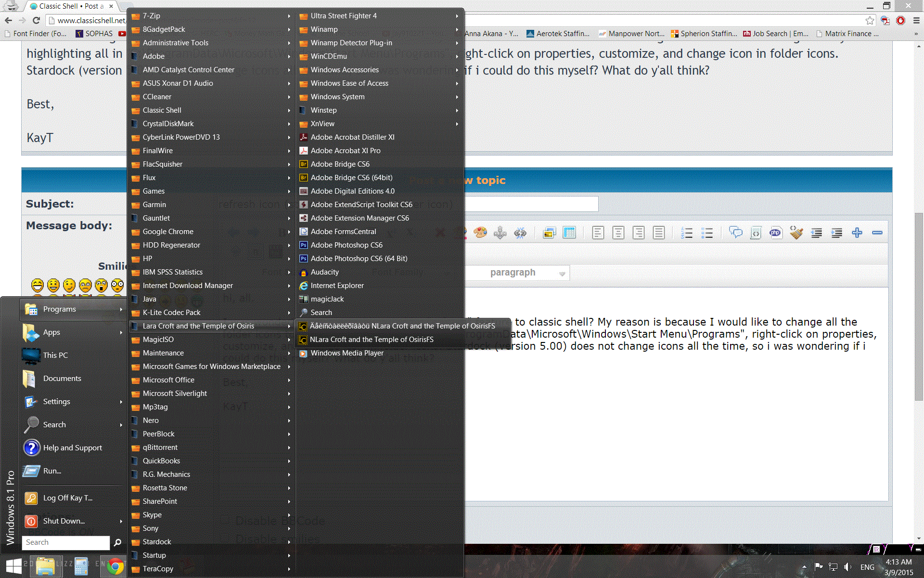Image resolution: width=924 pixels, height=578 pixels.
Task: Insert an anchor with the anchor icon
Action: 500,233
